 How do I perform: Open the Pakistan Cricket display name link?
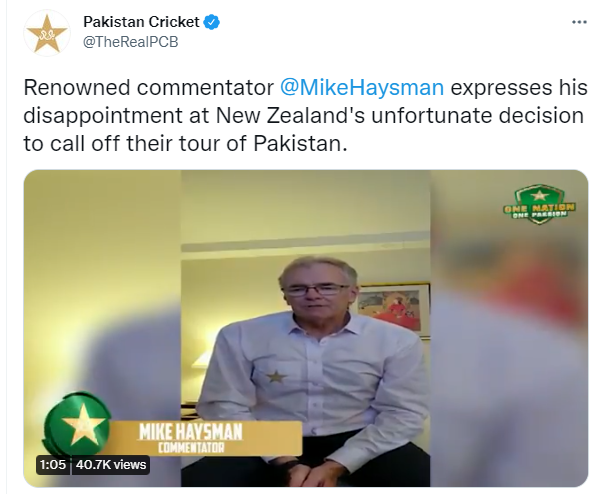[141, 22]
